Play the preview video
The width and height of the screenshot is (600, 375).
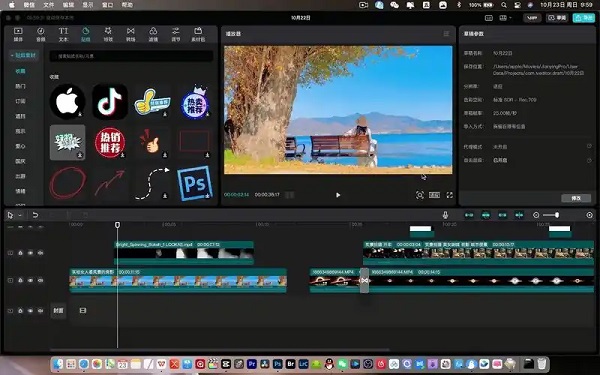338,195
